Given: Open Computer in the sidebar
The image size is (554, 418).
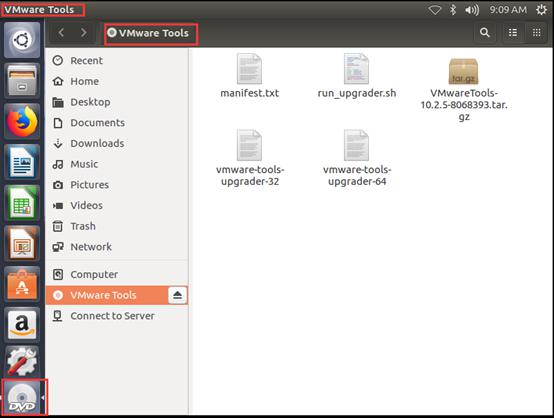Looking at the screenshot, I should pyautogui.click(x=117, y=274).
